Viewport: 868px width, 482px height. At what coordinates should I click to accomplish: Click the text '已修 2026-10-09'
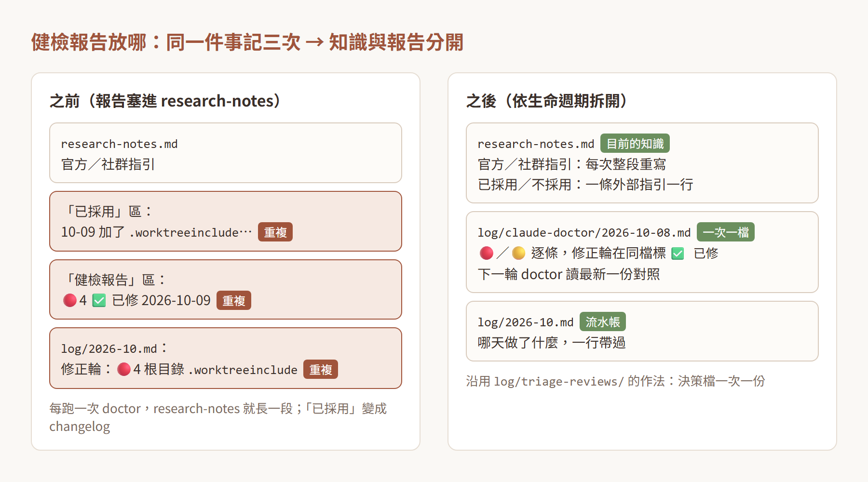[161, 300]
